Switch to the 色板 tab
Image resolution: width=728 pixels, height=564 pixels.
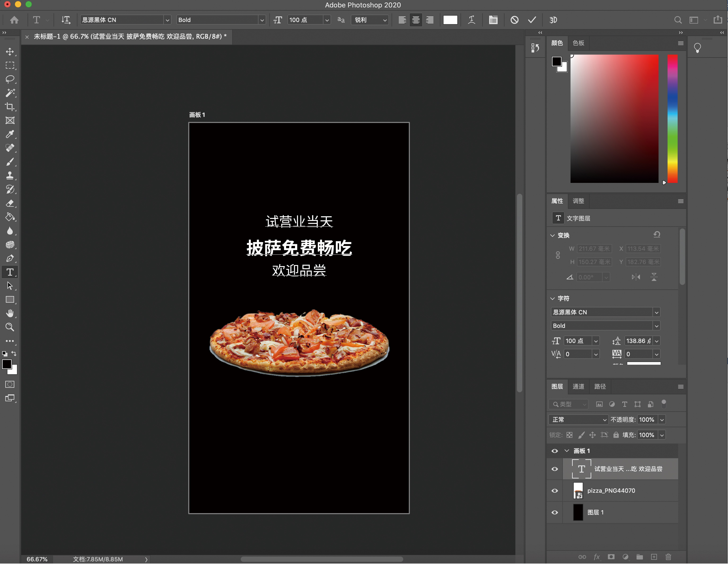[578, 43]
